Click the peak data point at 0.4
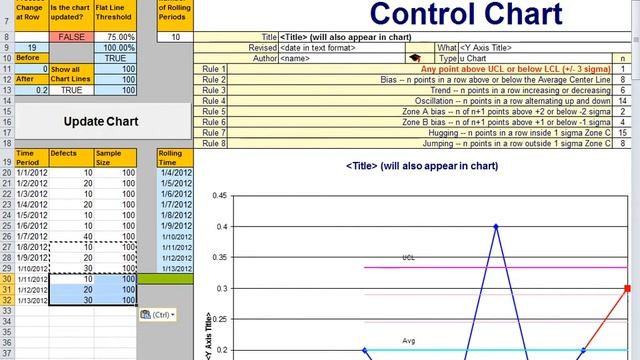Image resolution: width=640 pixels, height=360 pixels. (496, 227)
